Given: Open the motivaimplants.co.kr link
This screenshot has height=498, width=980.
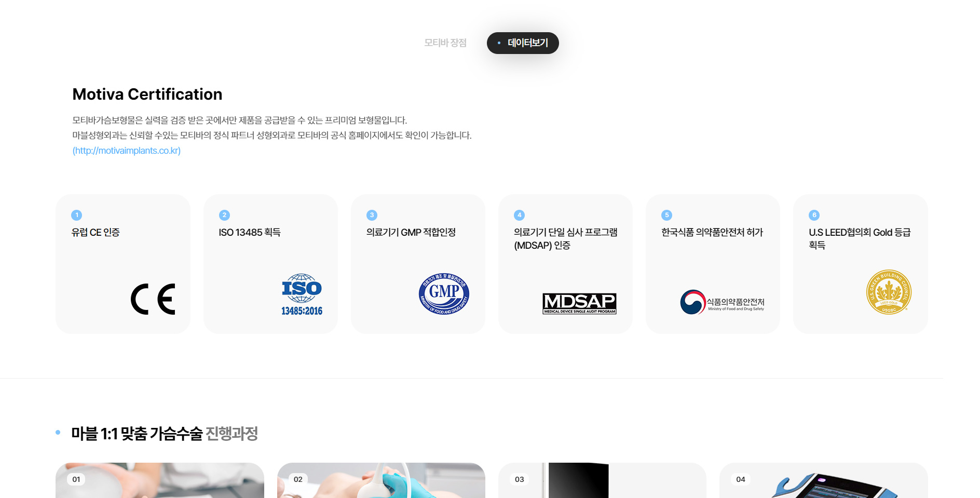Looking at the screenshot, I should point(127,151).
